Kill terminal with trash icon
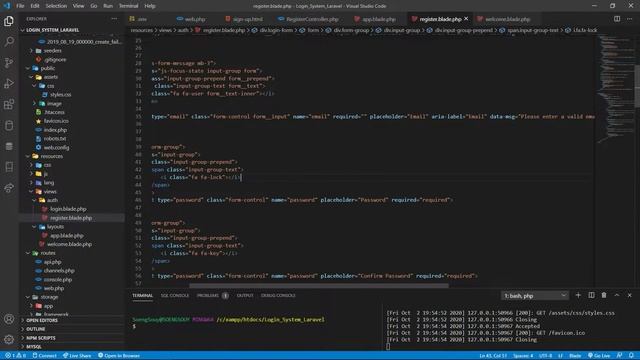Viewport: 640px width, 360px height. (x=604, y=295)
